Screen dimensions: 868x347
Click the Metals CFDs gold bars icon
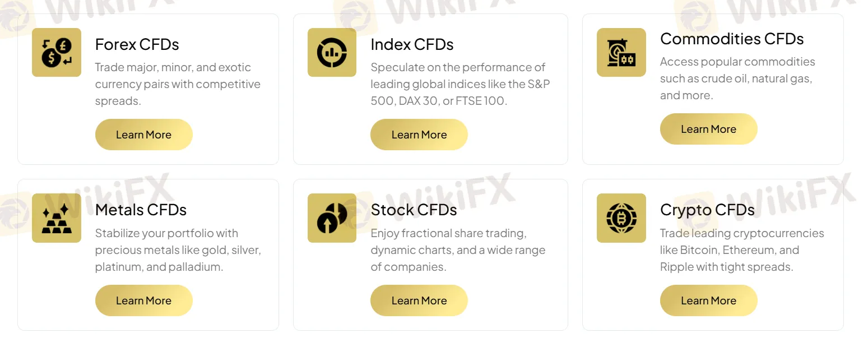[57, 218]
